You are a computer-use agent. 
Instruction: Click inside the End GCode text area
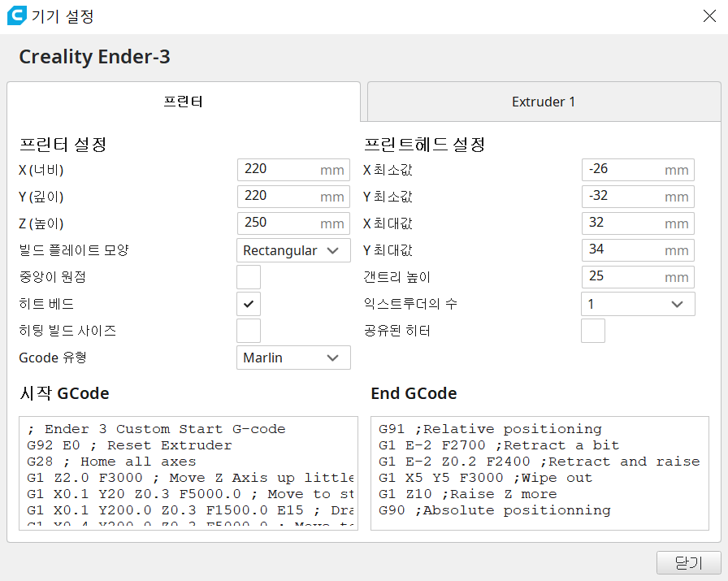(x=540, y=473)
